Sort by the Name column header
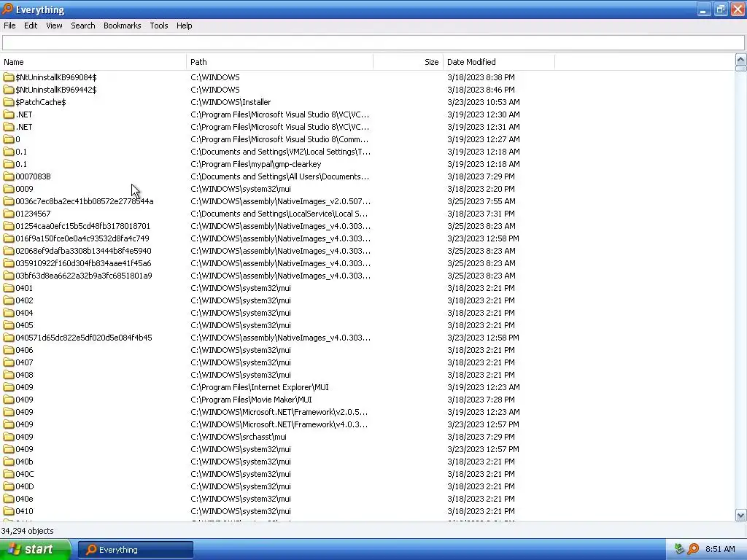The image size is (747, 560). (x=93, y=62)
